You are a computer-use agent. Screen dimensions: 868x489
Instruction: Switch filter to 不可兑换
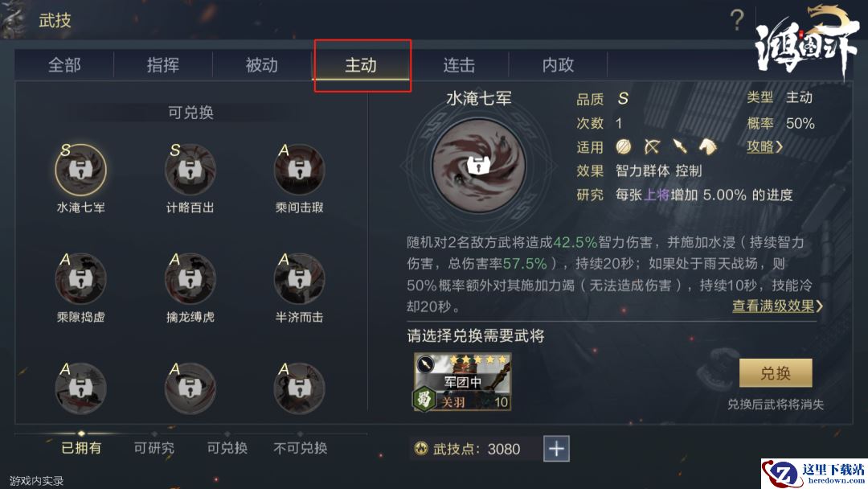point(300,448)
